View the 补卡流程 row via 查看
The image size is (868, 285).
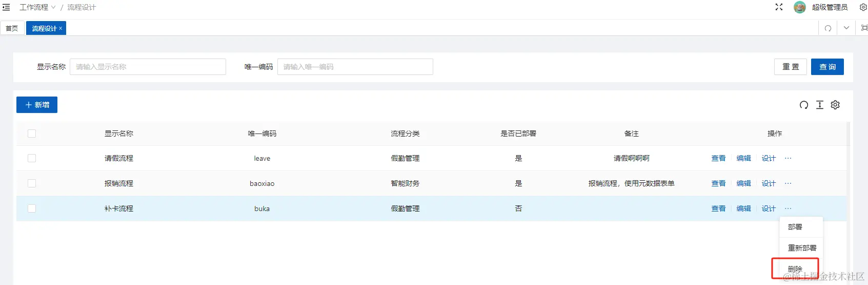718,208
